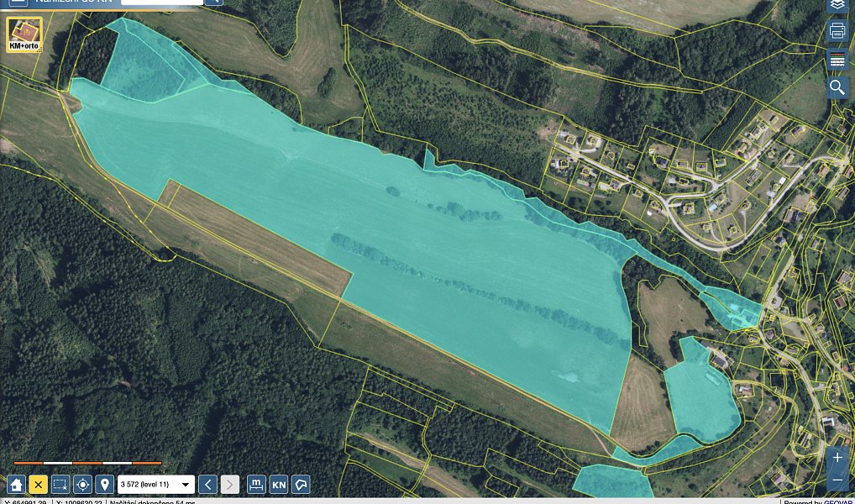Clear selection with yellow X button

coord(38,484)
